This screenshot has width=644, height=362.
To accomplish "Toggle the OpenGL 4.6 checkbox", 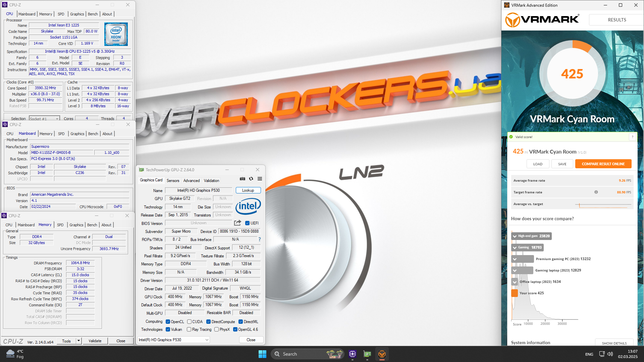I will pyautogui.click(x=235, y=329).
